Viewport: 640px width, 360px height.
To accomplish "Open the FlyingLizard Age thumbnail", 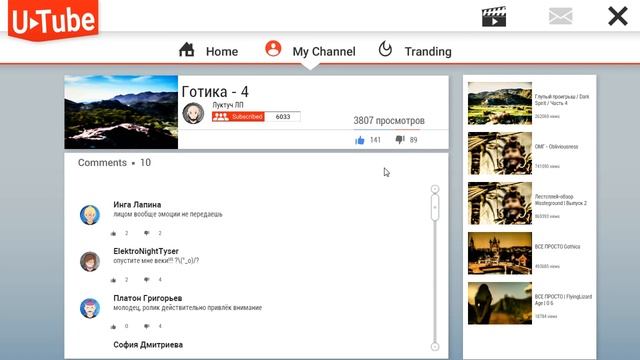I will 500,303.
